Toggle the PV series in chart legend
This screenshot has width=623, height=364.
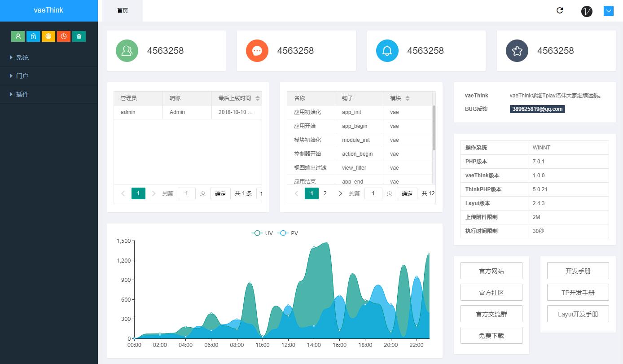[x=288, y=233]
